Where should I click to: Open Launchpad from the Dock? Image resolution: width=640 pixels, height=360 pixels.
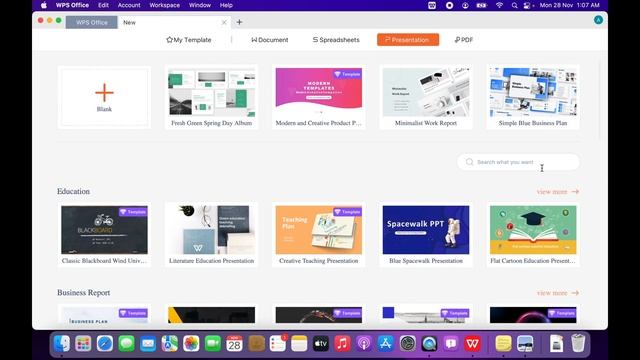pos(83,344)
